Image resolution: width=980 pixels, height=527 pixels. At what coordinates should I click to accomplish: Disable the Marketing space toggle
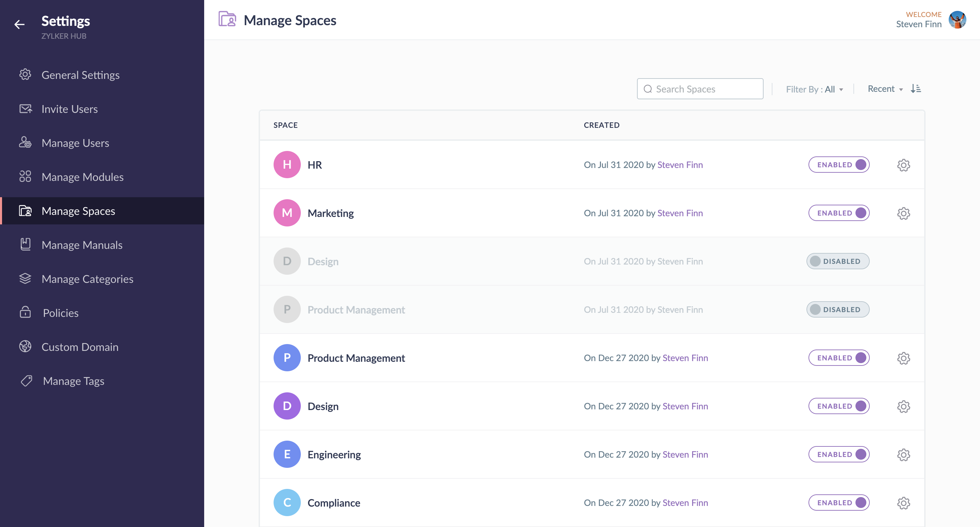coord(839,213)
